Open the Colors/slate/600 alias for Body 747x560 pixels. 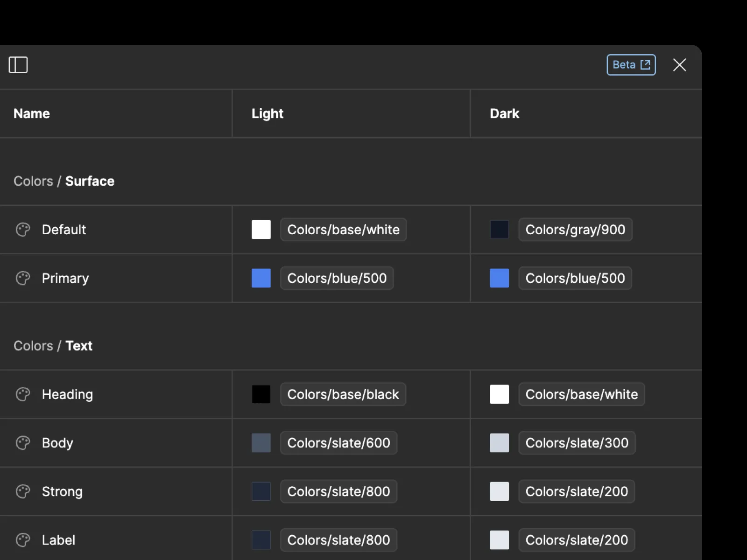[x=338, y=443]
